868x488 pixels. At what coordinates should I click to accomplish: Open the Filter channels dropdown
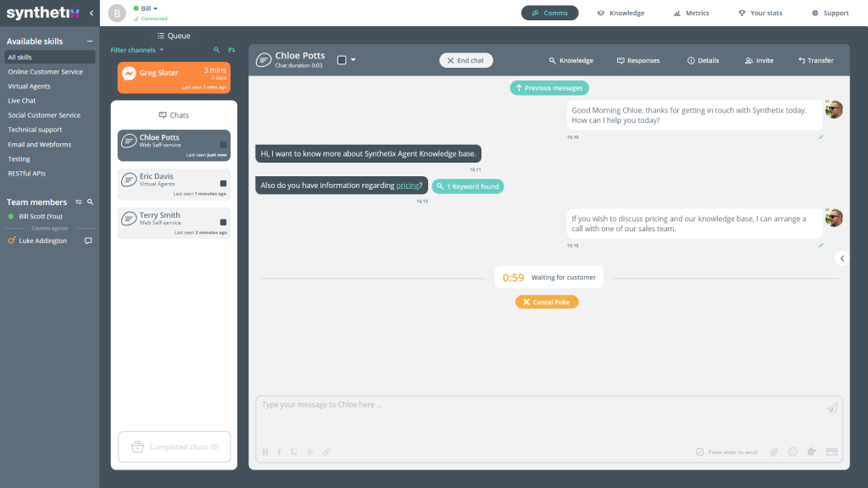136,50
